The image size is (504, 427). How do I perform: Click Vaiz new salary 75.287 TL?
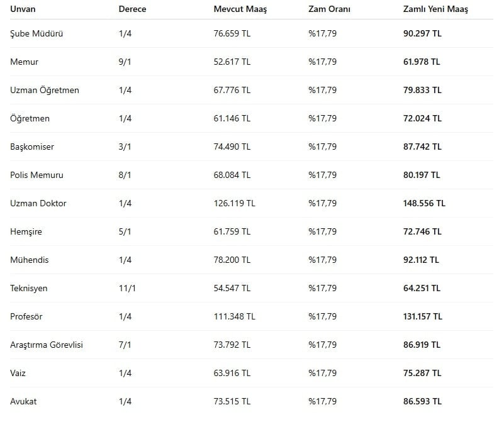(422, 373)
